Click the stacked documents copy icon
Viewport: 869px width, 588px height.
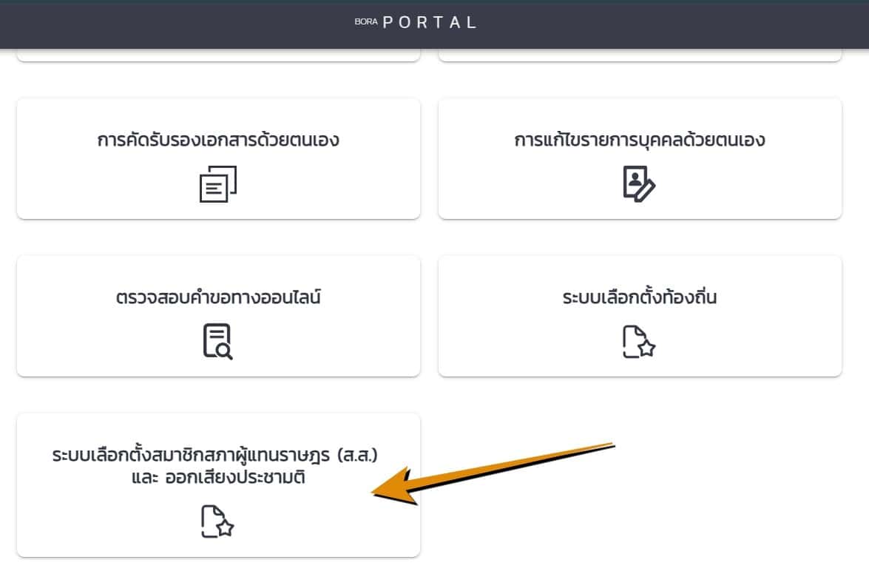point(217,184)
